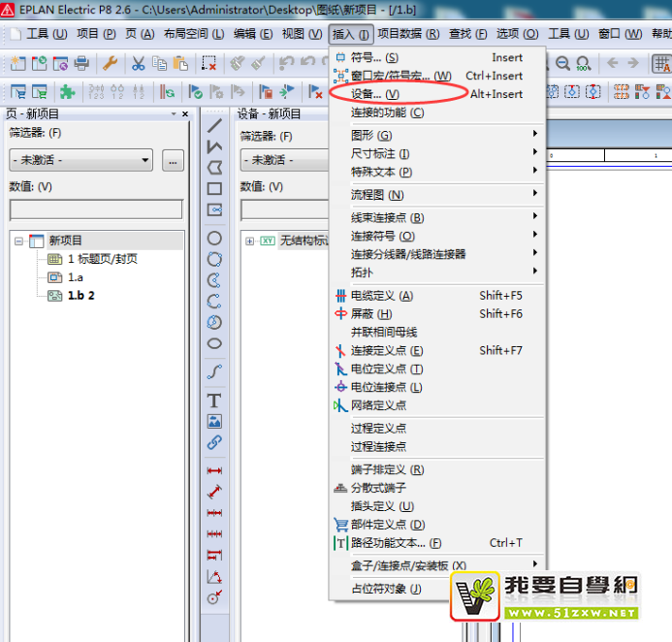Collapse the 新项目 project tree node
672x642 pixels.
pyautogui.click(x=18, y=241)
